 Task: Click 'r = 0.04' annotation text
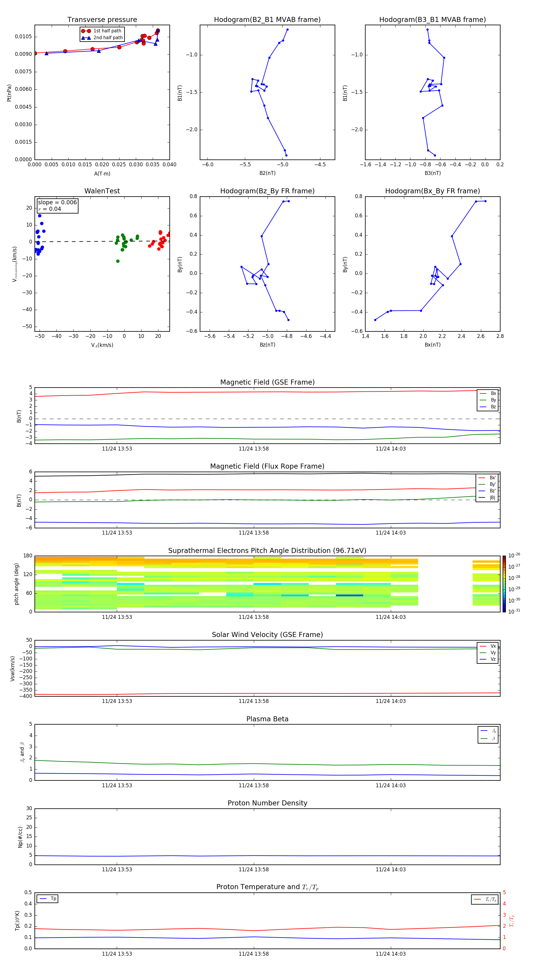pyautogui.click(x=50, y=209)
